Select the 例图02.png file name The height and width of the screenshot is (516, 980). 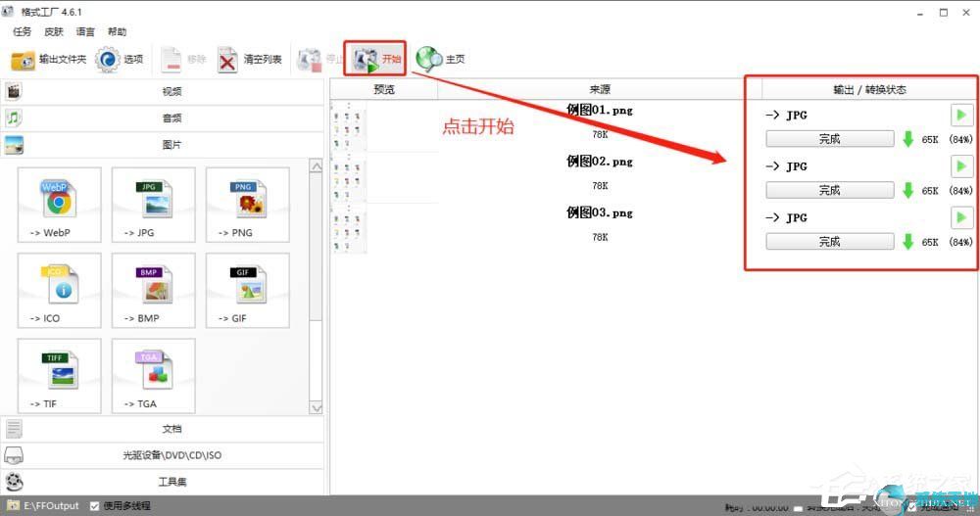pyautogui.click(x=600, y=162)
